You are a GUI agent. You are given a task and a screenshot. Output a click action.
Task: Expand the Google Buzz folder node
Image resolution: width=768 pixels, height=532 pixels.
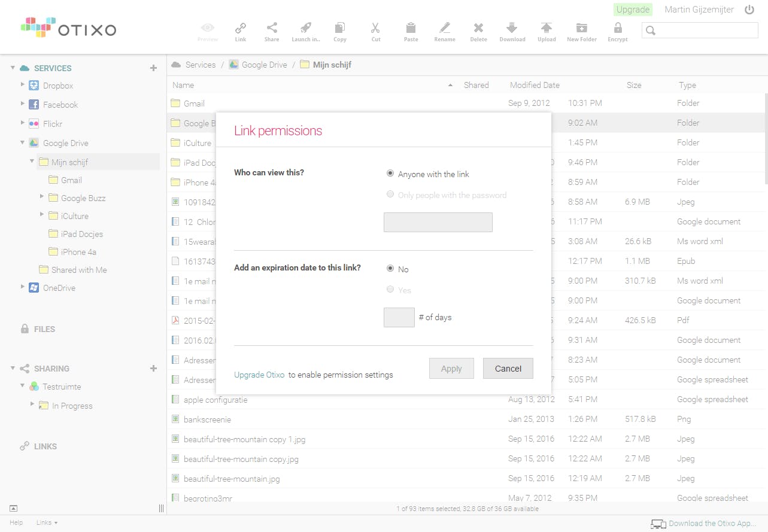click(x=42, y=197)
